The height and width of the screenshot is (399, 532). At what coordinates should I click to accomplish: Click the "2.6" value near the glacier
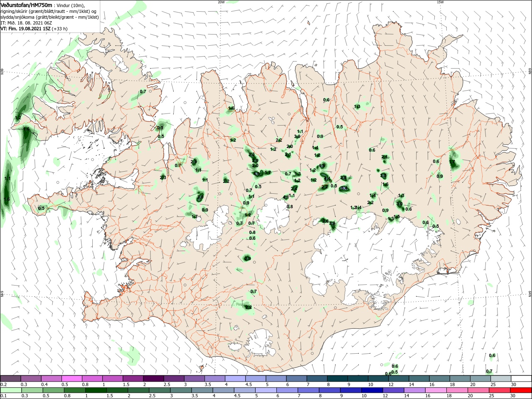pos(325,221)
